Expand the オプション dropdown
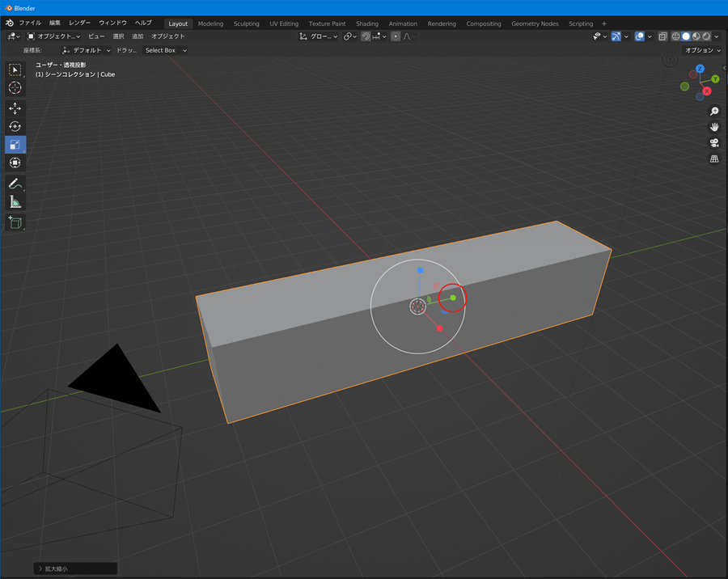Screen dimensions: 728x579 [x=702, y=50]
